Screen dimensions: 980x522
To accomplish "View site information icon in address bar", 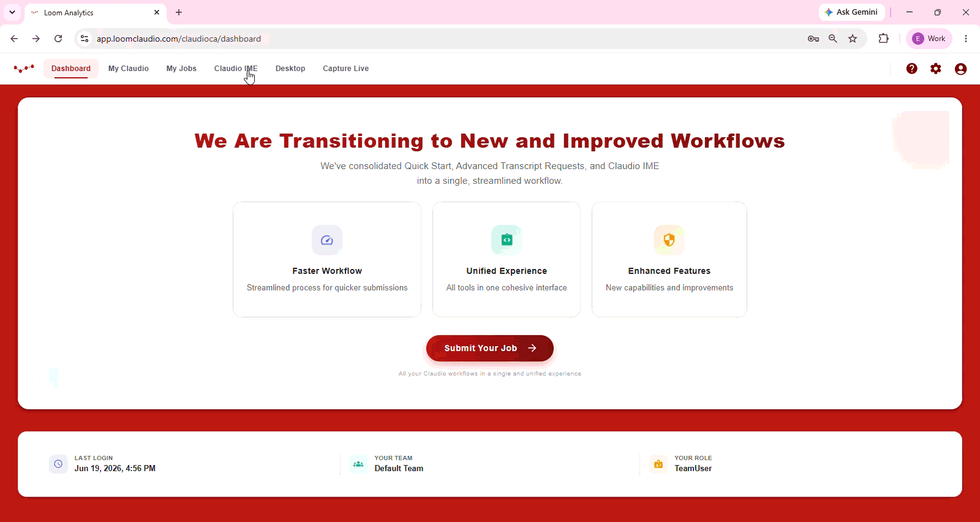I will tap(85, 39).
